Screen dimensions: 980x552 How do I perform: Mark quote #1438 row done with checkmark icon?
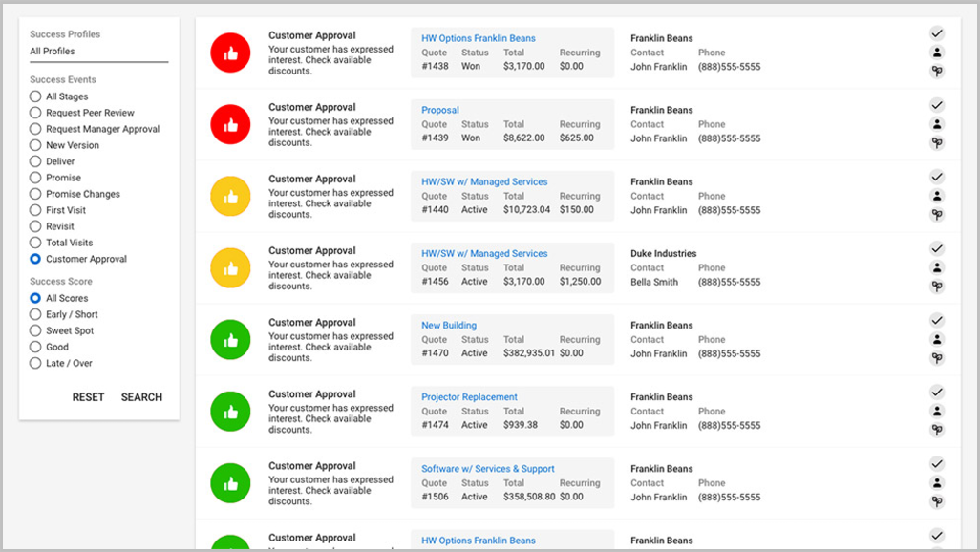click(937, 33)
